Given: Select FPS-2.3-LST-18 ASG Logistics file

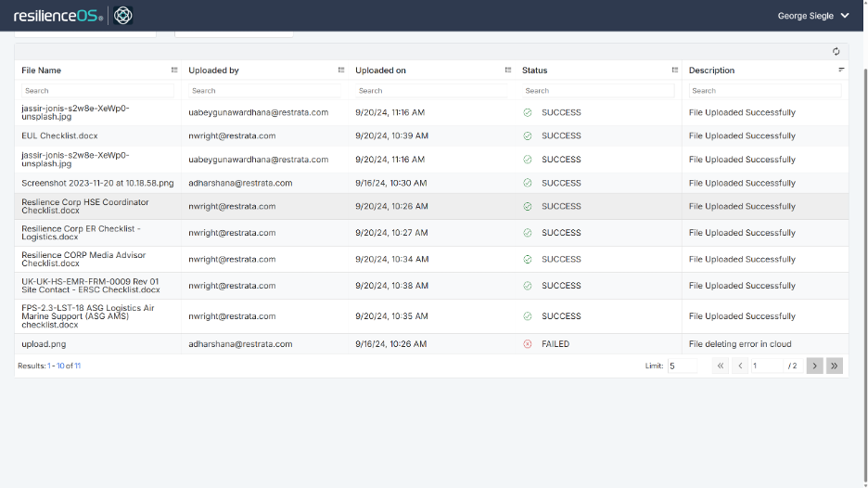Looking at the screenshot, I should click(x=88, y=316).
